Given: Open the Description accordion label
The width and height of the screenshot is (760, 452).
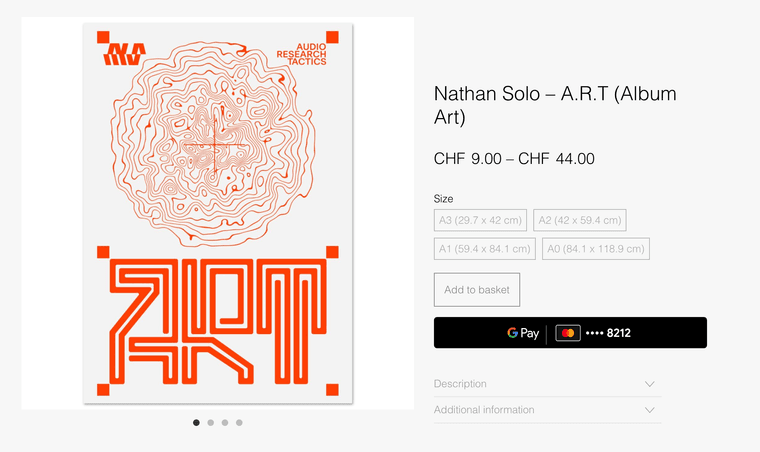Looking at the screenshot, I should click(x=460, y=384).
